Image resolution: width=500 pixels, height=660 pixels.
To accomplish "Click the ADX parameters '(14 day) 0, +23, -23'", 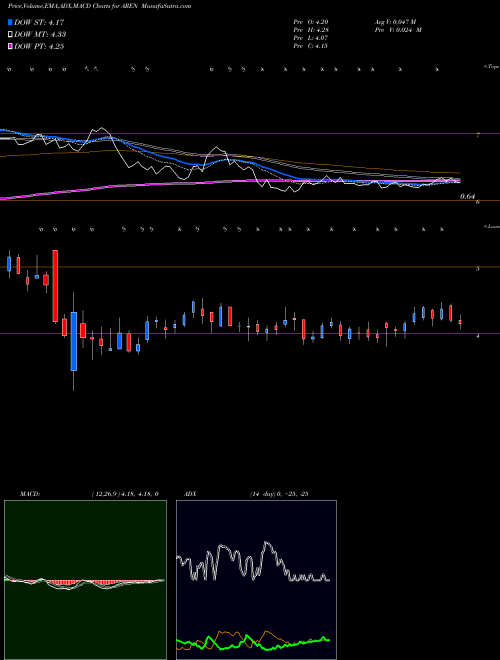I will pyautogui.click(x=279, y=494).
